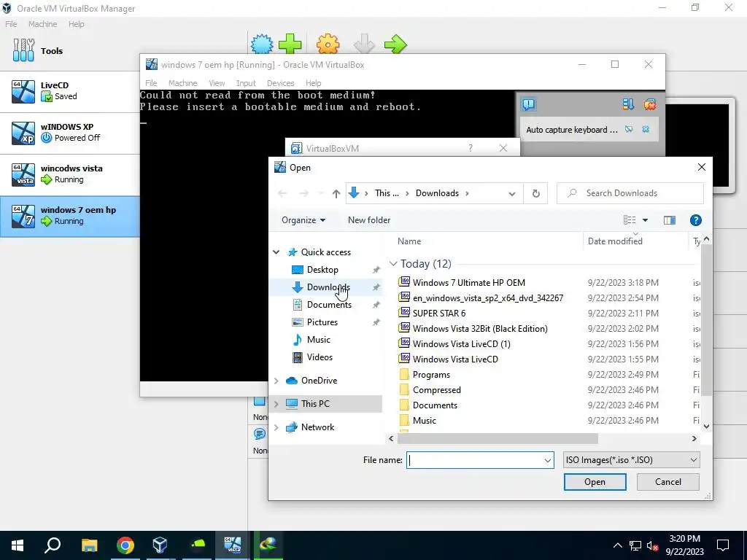Click the blue help icon in Open dialog
Viewport: 747px width, 560px height.
695,220
